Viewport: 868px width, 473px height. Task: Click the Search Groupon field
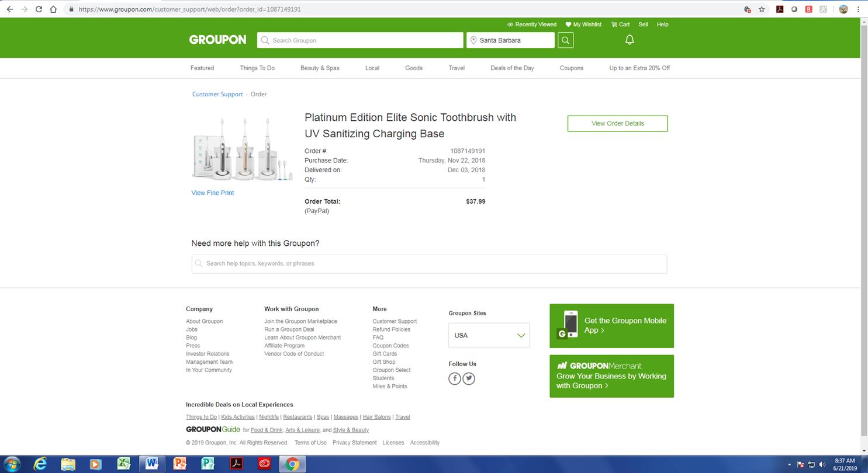pos(360,40)
